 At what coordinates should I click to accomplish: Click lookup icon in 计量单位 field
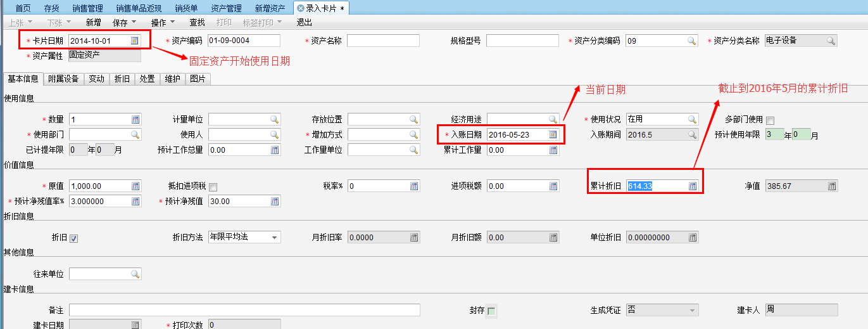coord(275,119)
